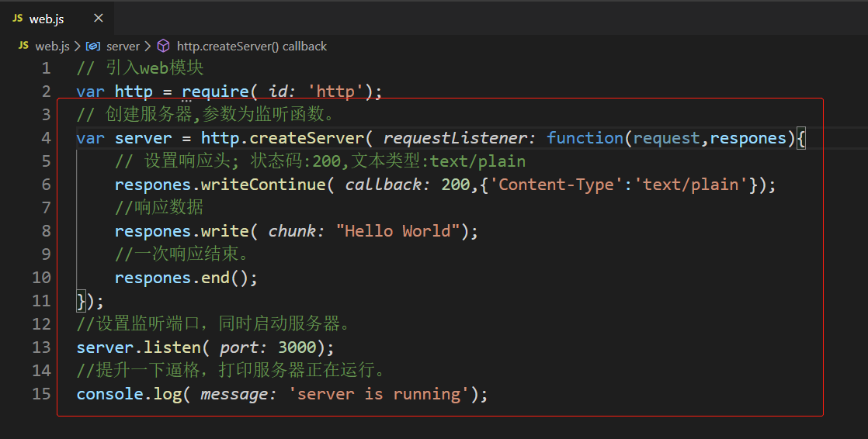The height and width of the screenshot is (439, 868).
Task: Click the opening brace ending line 4
Action: point(800,138)
